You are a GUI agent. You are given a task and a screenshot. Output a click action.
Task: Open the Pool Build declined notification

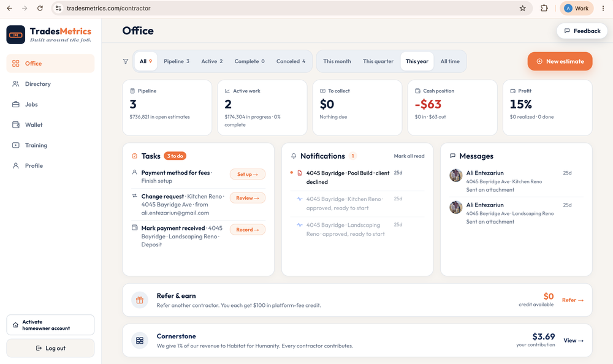click(x=357, y=177)
